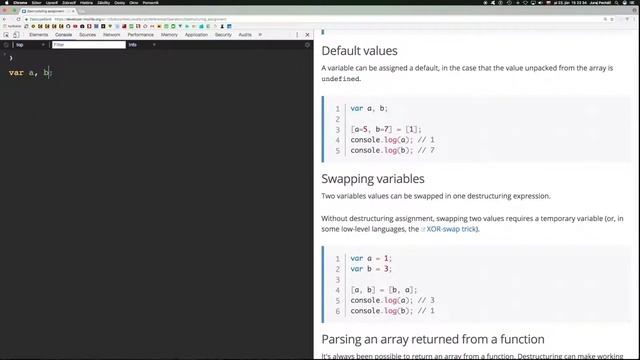640x360 pixels.
Task: Reload the page with the refresh icon
Action: click(18, 19)
